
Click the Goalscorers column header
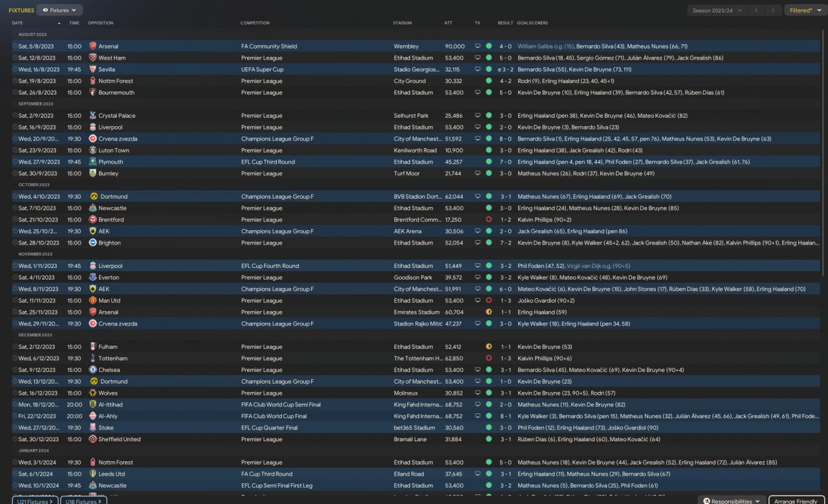(x=532, y=23)
